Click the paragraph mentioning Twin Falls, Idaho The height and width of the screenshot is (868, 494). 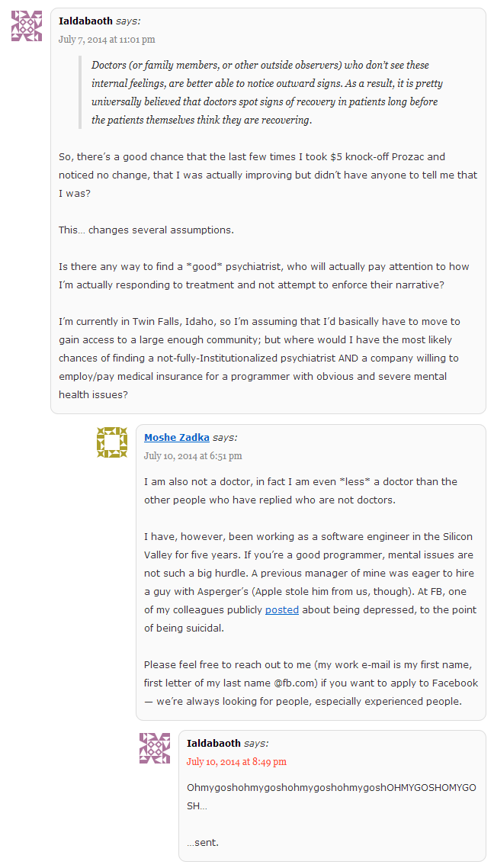(x=259, y=358)
